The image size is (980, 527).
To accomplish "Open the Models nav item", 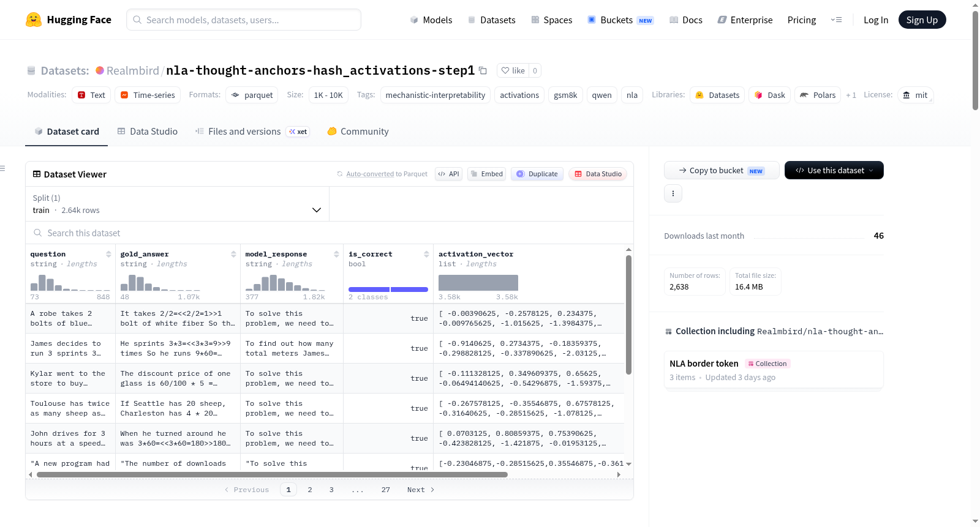I will (431, 20).
